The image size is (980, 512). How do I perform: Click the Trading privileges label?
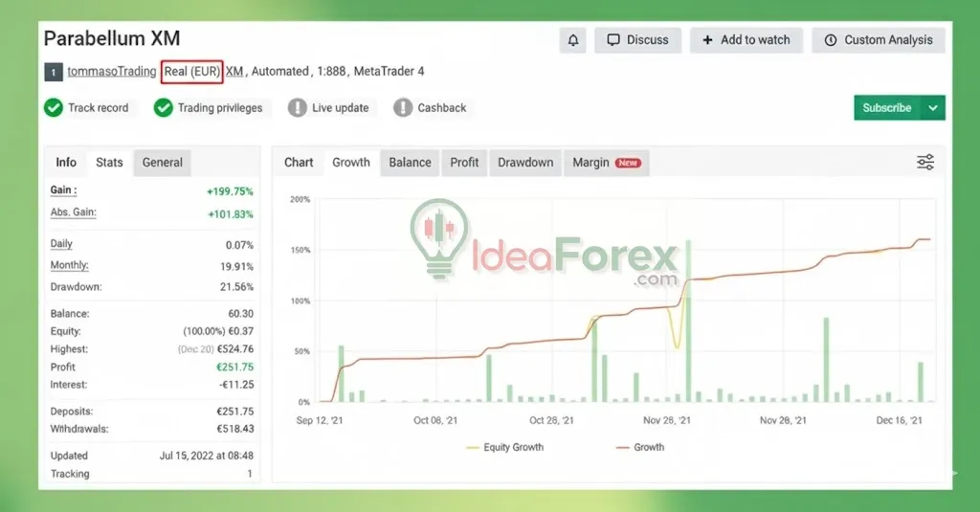pyautogui.click(x=220, y=107)
